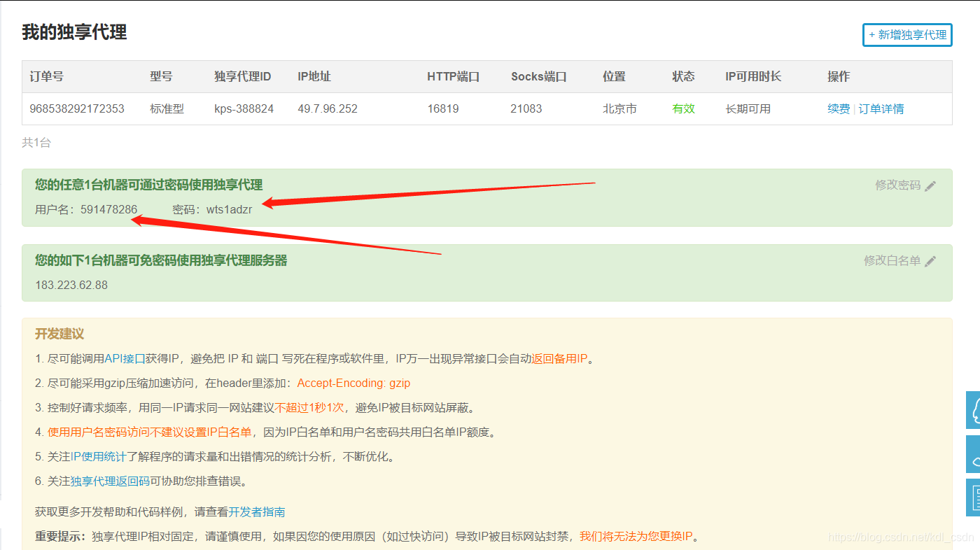The width and height of the screenshot is (980, 550).
Task: Click the 我的独享代理 page heading
Action: 74,32
